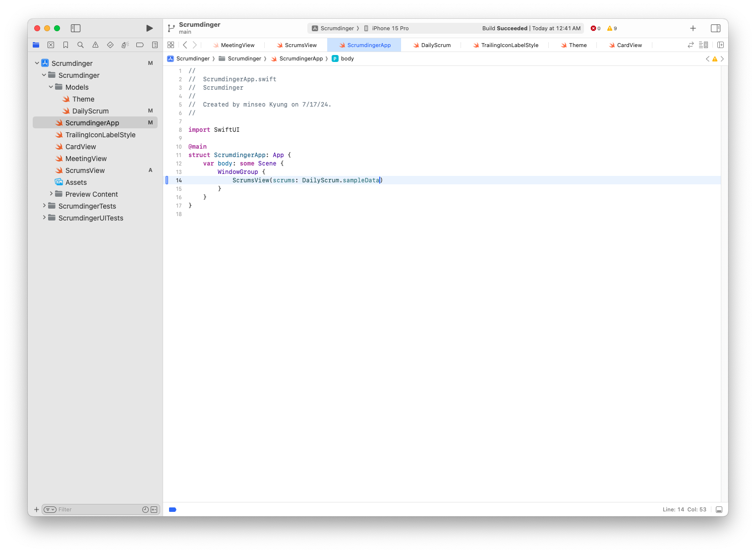Open MeetingView file in navigator
The image size is (756, 553).
pos(95,159)
